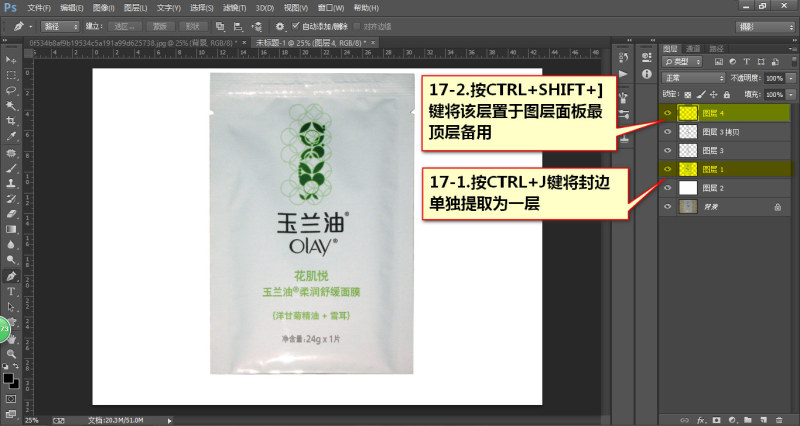Open History panel icon in dock

pos(623,57)
